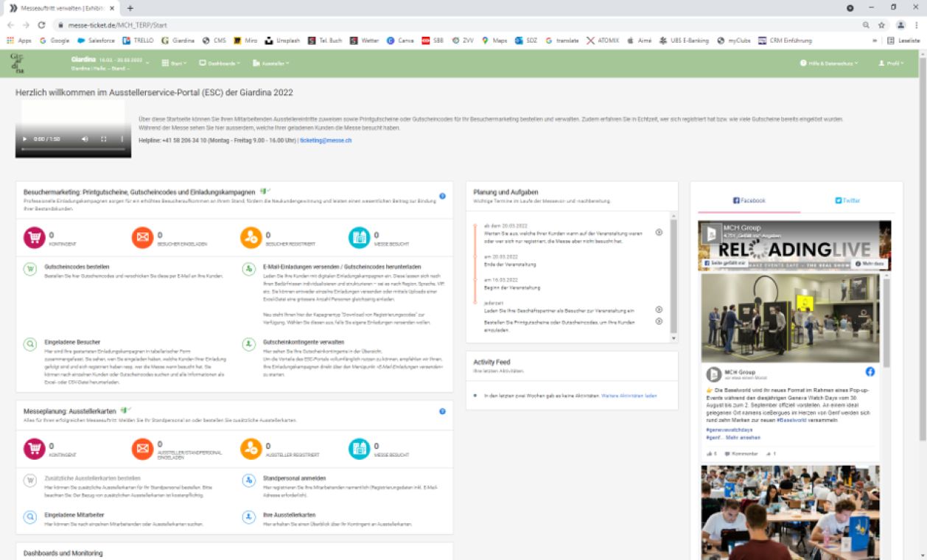Image resolution: width=927 pixels, height=560 pixels.
Task: Click the magnifier icon beside Eingeladene Besucher
Action: click(30, 343)
